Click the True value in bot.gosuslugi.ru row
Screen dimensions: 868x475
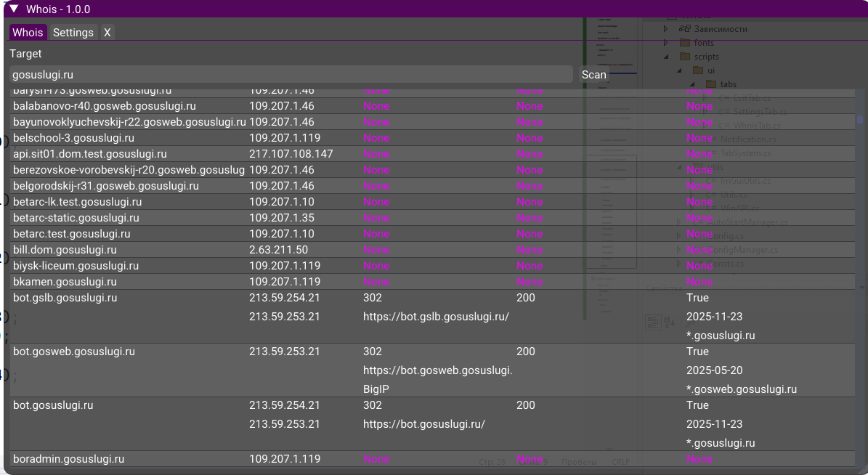697,405
